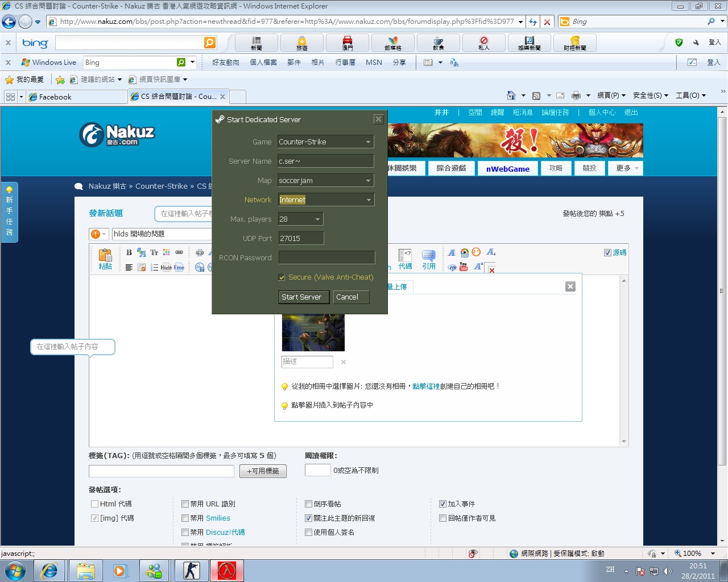Screen dimensions: 728x582
Task: Click the Server Name text field
Action: click(325, 161)
